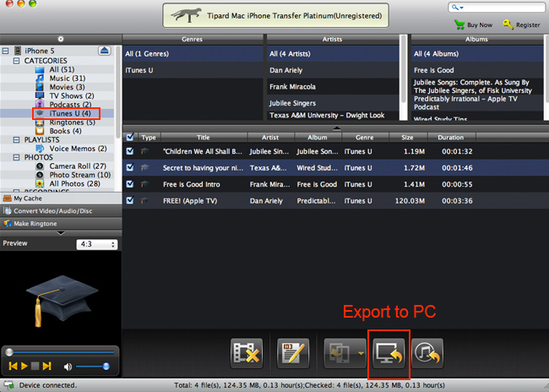Select All (1 Genres) in Genres list

(193, 53)
